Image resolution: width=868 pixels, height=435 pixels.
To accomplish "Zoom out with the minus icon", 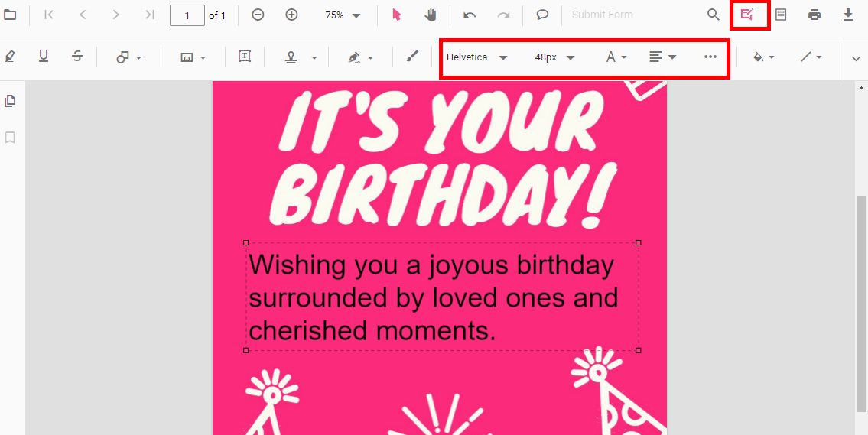I will pyautogui.click(x=258, y=15).
